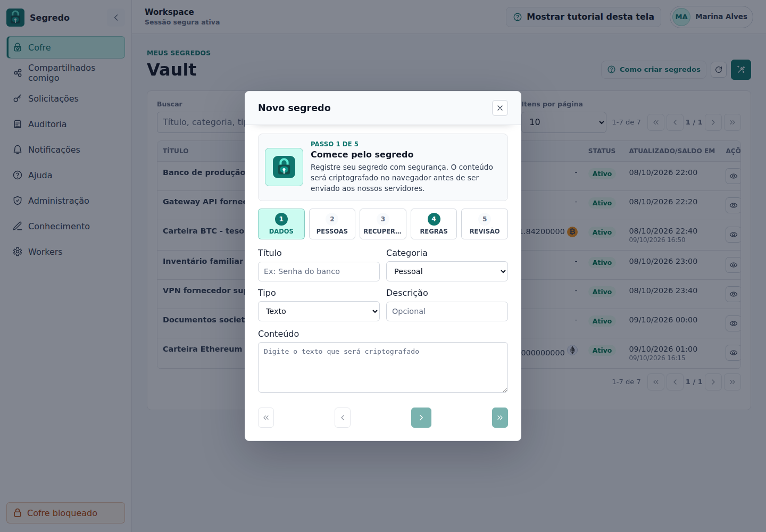
Task: Open the Auditoria page
Action: click(x=66, y=124)
